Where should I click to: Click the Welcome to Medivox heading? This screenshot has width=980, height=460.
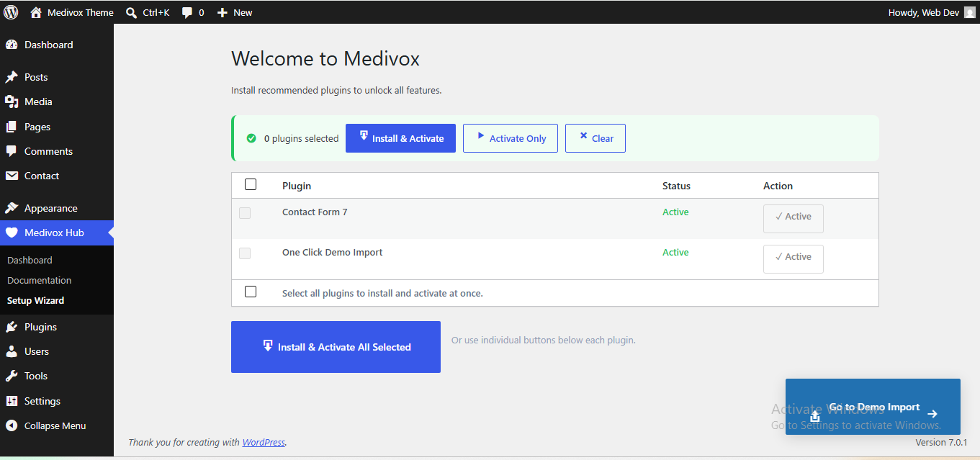[x=325, y=58]
